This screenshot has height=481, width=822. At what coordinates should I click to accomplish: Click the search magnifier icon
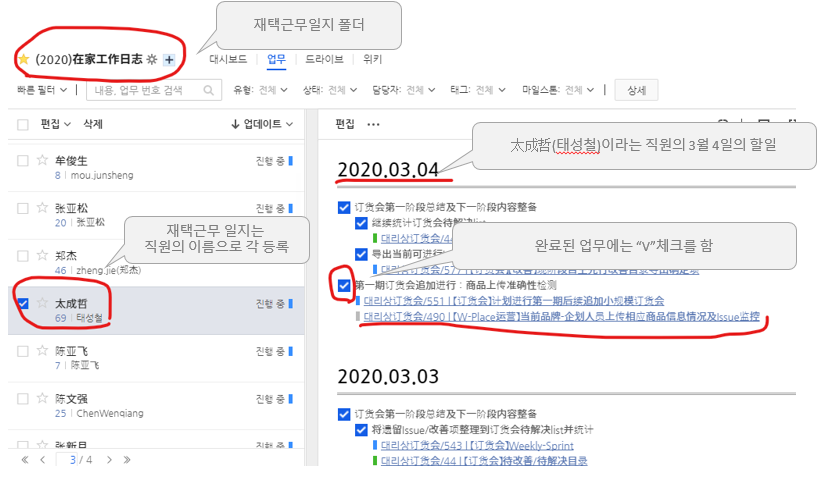coord(209,90)
